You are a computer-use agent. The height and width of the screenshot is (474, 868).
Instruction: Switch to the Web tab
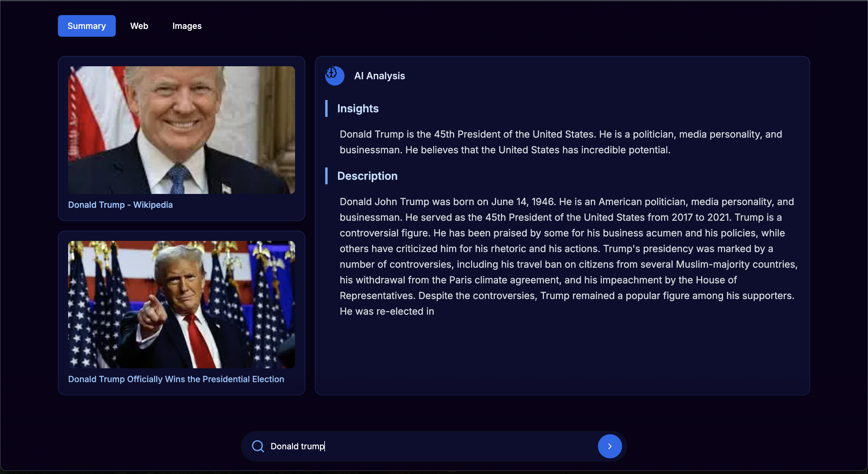[139, 26]
